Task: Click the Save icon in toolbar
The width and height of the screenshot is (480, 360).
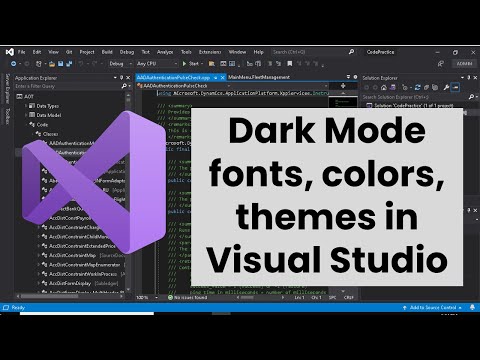Action: (61, 64)
